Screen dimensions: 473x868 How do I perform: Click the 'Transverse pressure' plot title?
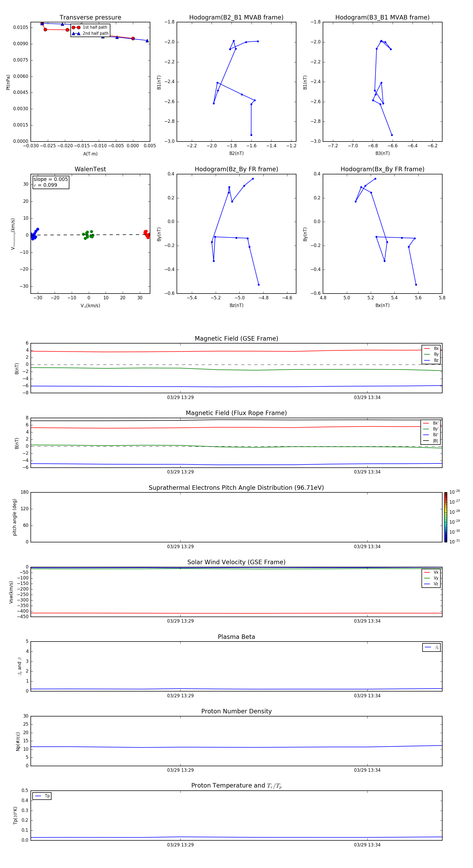(x=90, y=18)
